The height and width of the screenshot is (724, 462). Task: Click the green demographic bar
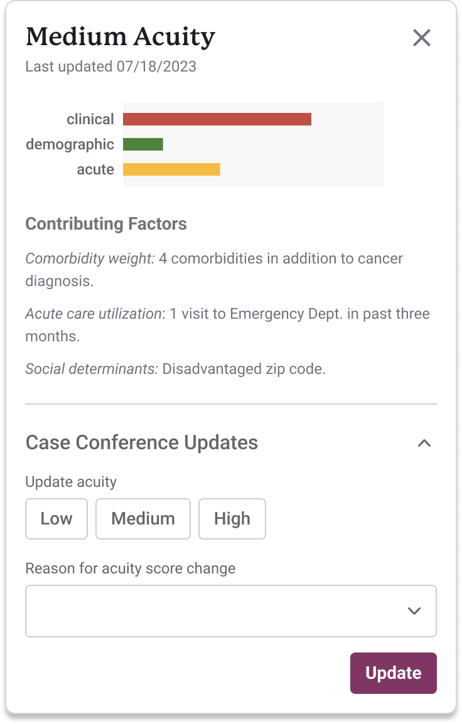(143, 144)
